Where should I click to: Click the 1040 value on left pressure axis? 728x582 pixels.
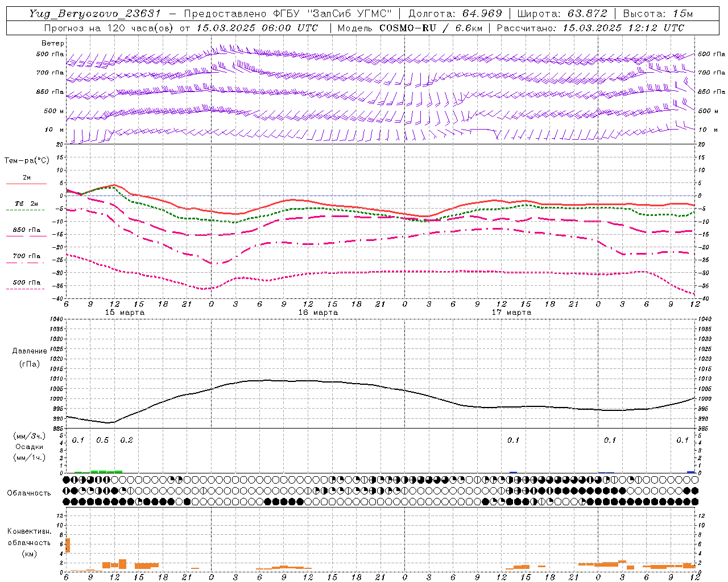click(56, 319)
